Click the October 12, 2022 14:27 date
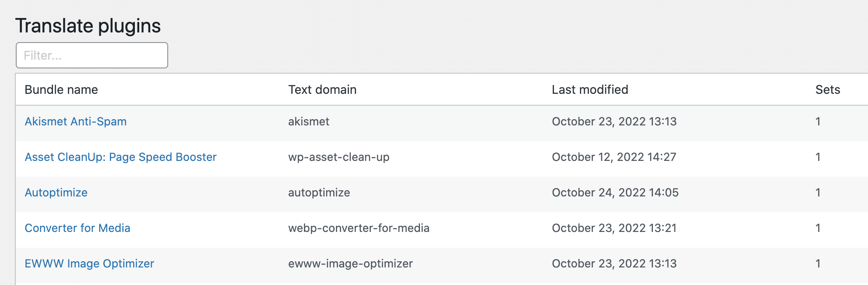This screenshot has height=285, width=868. click(614, 157)
